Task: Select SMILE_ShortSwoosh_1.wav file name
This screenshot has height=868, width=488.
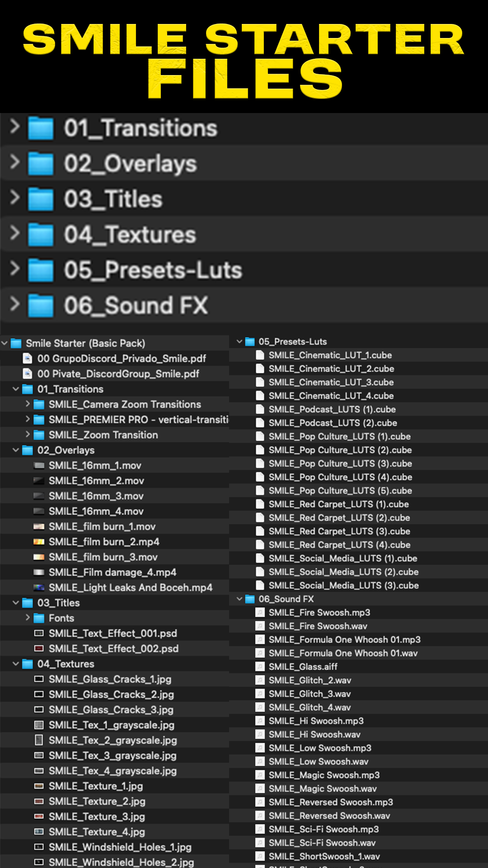Action: tap(324, 857)
